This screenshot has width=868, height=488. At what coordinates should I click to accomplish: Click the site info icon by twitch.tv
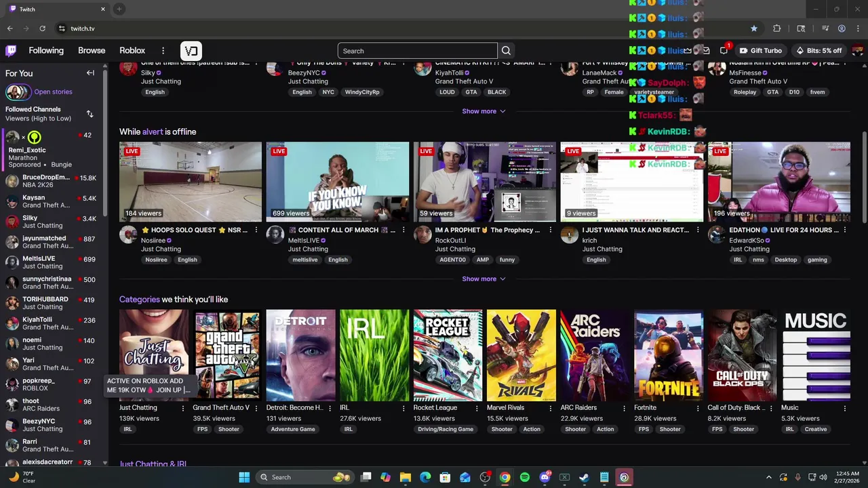point(62,28)
